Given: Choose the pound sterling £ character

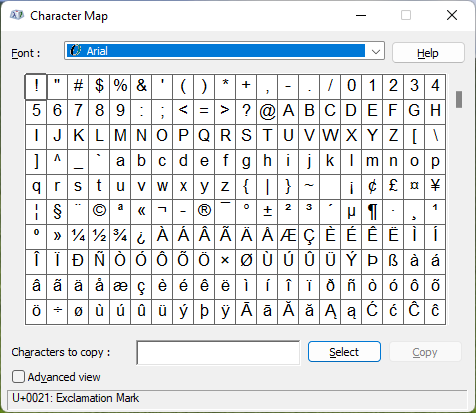Looking at the screenshot, I should 393,187.
